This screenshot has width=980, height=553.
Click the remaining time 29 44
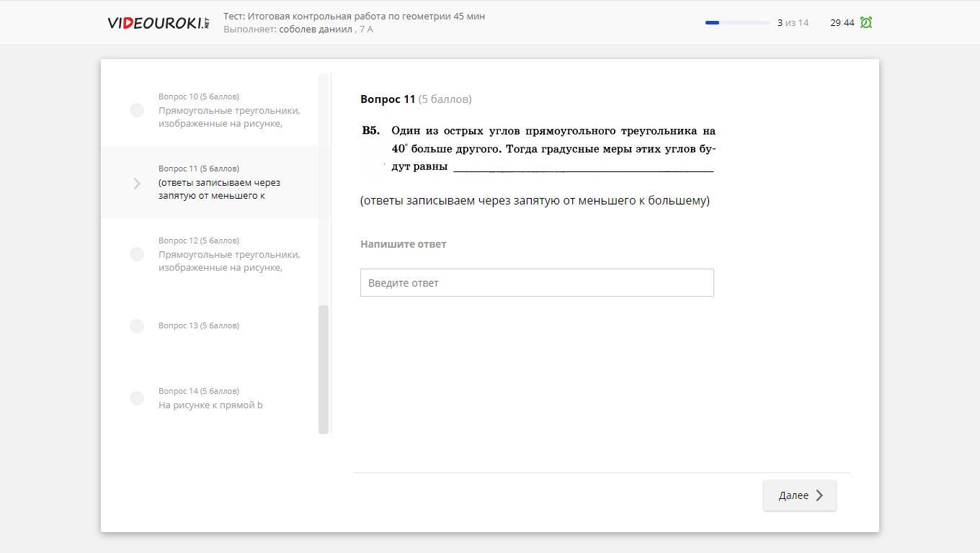coord(842,22)
